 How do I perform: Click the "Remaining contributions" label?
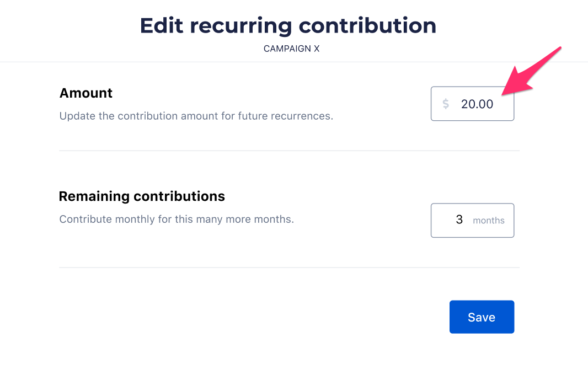[142, 196]
